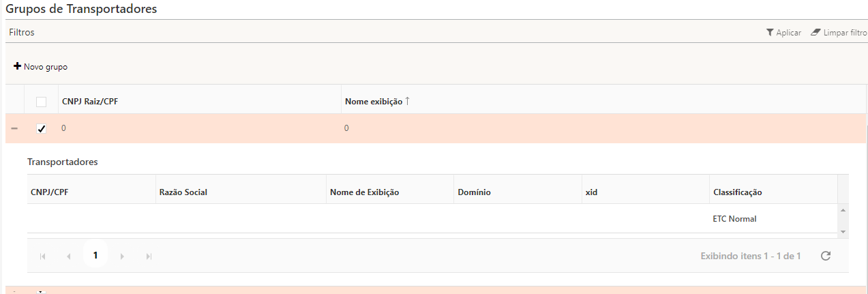Click the funnel icon beside Aplicar
Image resolution: width=868 pixels, height=294 pixels.
click(x=770, y=33)
